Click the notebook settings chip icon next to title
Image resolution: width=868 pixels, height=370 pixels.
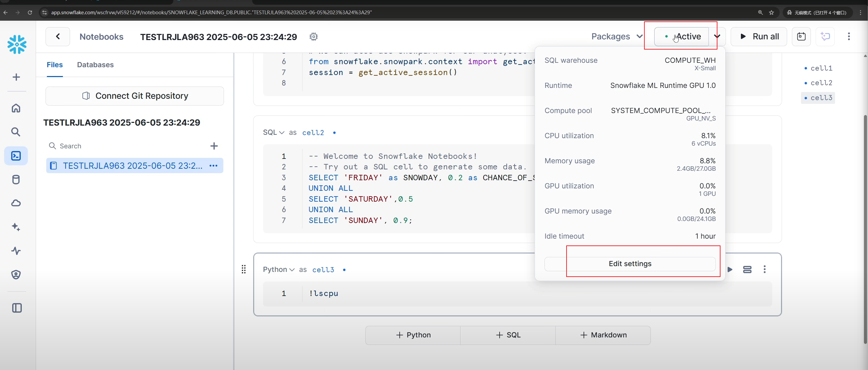coord(314,37)
